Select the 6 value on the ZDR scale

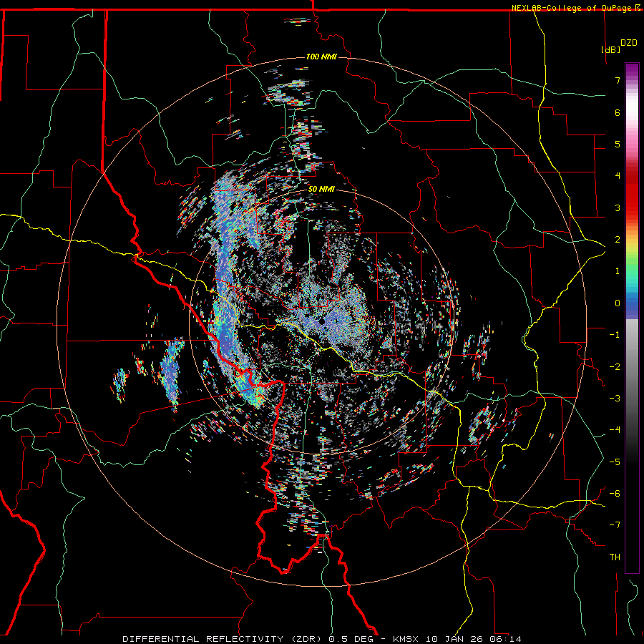(618, 112)
